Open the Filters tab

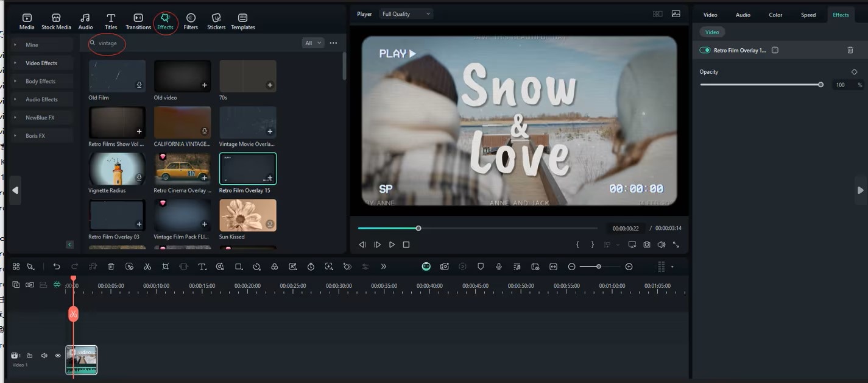[x=191, y=21]
